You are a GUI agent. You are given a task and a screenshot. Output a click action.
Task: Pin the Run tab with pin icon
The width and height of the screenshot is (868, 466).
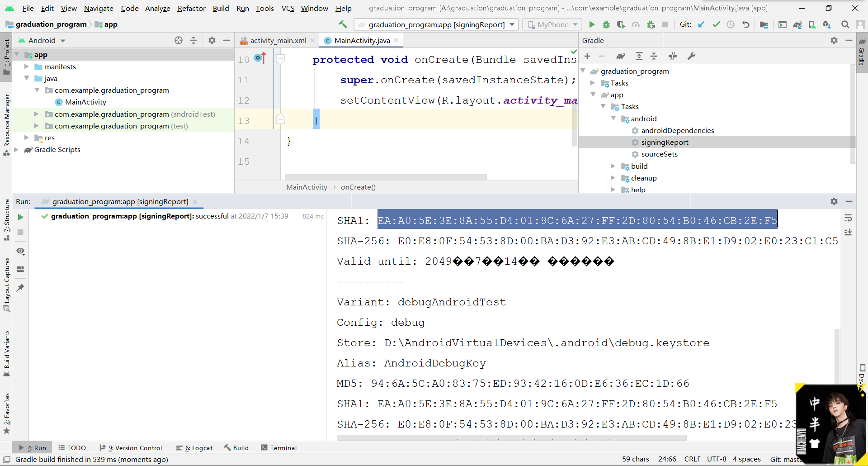[x=20, y=287]
